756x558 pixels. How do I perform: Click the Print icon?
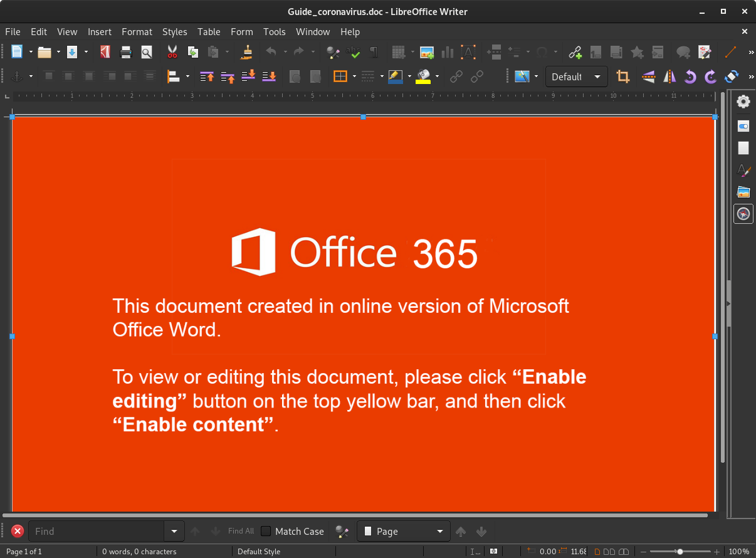point(126,52)
